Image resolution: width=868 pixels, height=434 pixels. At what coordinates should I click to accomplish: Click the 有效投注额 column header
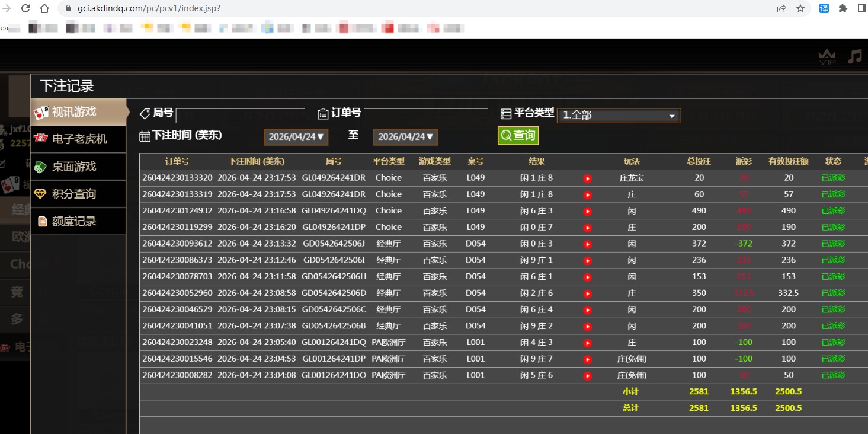click(x=789, y=161)
